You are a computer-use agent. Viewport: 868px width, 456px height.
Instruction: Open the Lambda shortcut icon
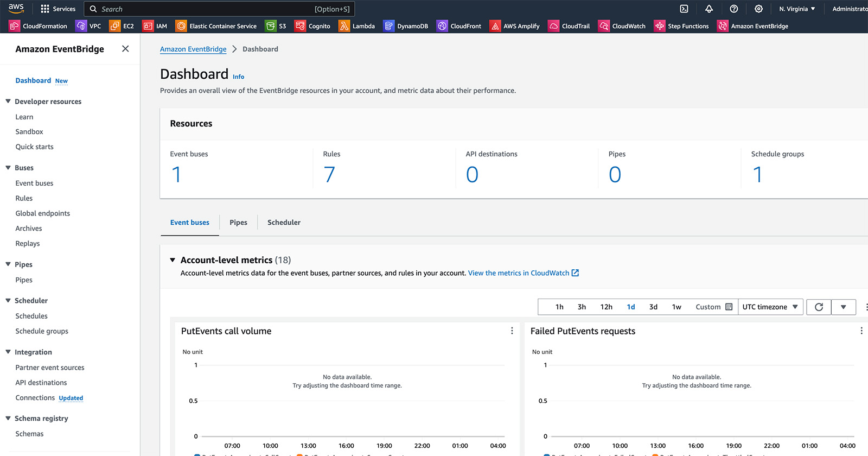344,26
